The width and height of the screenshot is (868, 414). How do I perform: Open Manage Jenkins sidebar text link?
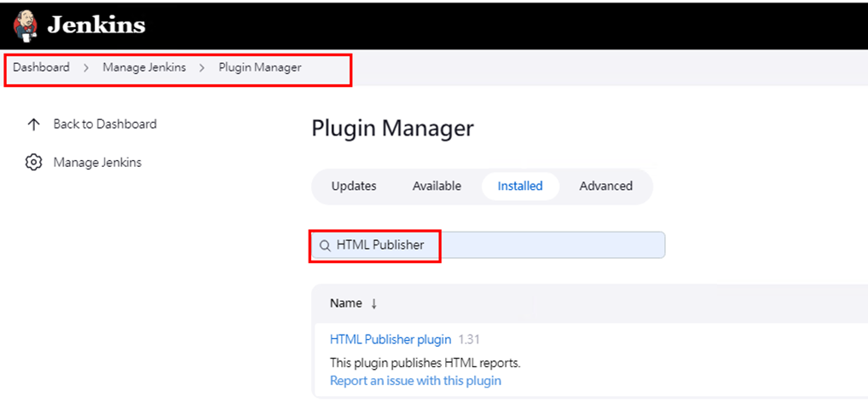[x=97, y=162]
